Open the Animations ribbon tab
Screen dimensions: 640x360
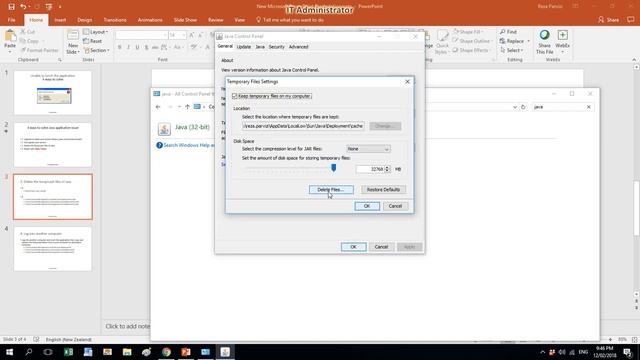pyautogui.click(x=150, y=20)
